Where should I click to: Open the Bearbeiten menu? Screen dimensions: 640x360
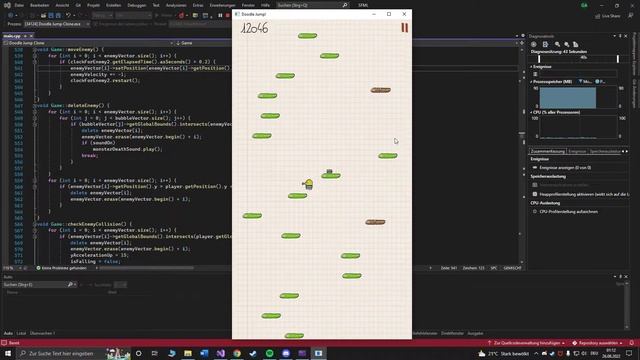point(40,5)
